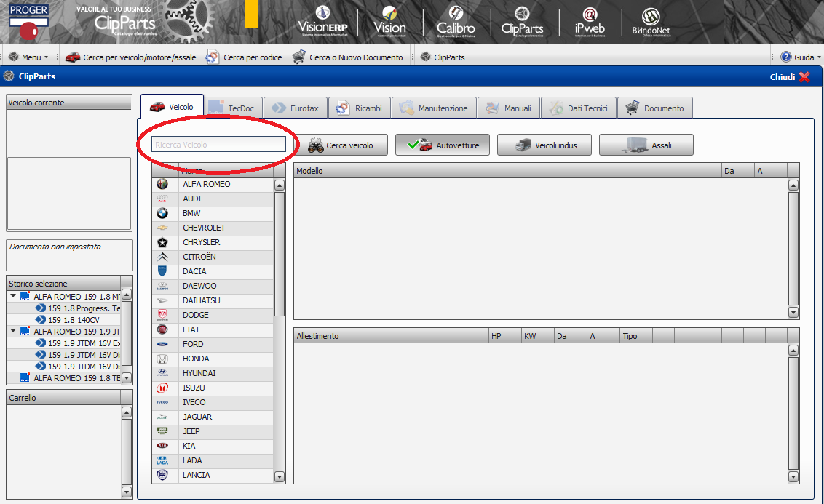
Task: Select DAIHATSU in the brand list
Action: coord(213,301)
